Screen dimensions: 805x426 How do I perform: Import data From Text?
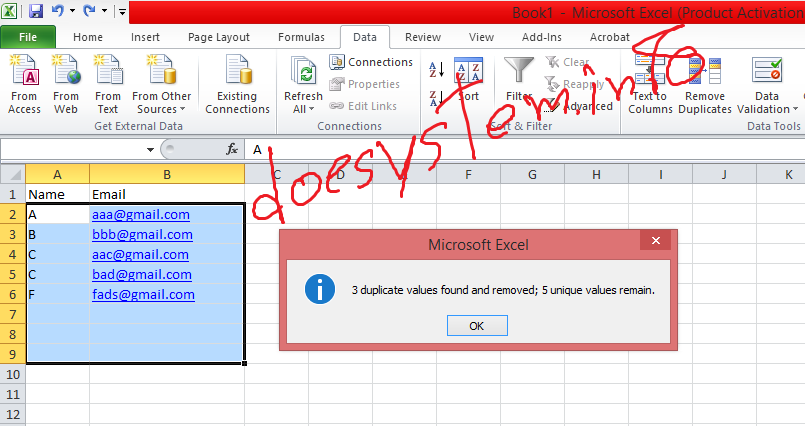pos(108,85)
